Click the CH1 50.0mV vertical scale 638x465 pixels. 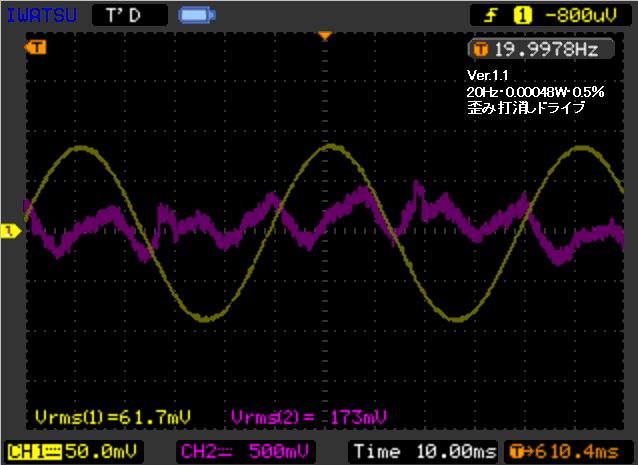click(101, 452)
